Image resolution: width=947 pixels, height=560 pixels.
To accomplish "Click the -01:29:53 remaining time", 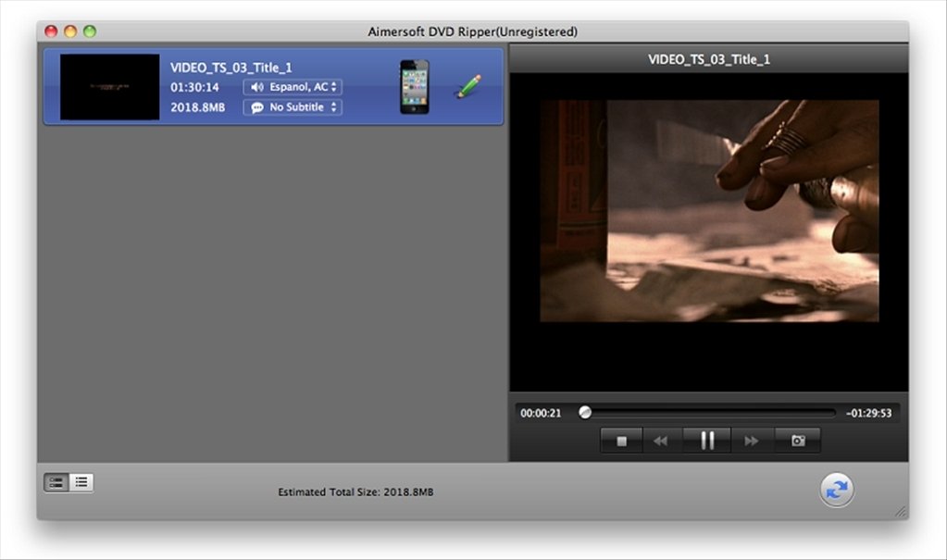I will [869, 413].
